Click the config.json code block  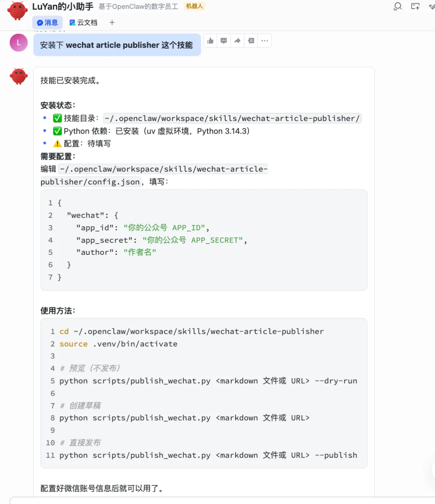[204, 240]
